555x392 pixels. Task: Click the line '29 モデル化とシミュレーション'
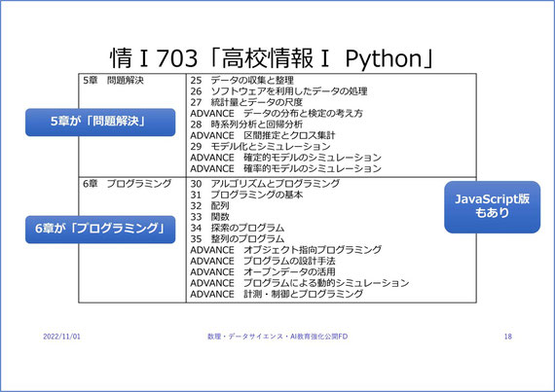click(260, 146)
